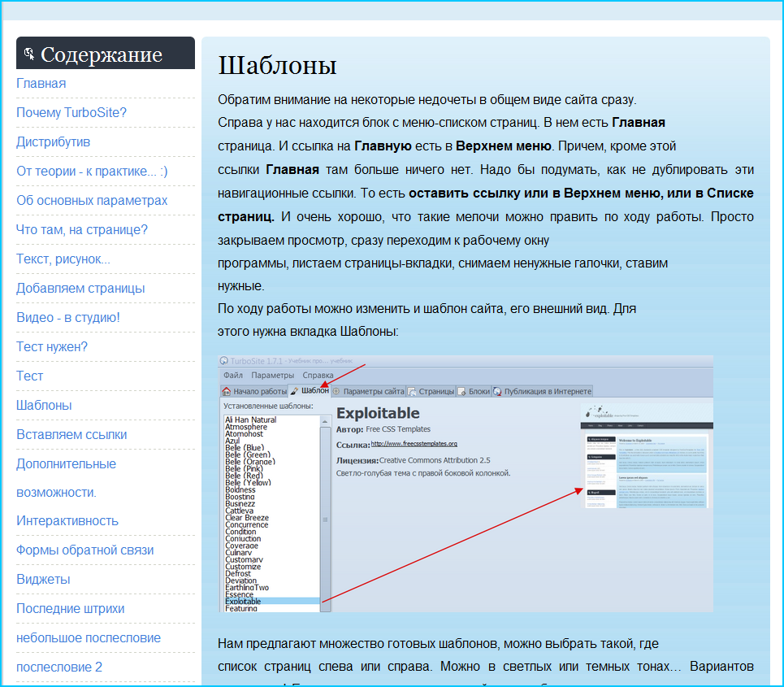784x687 pixels.
Task: Click the Страницы tab icon
Action: [x=412, y=391]
